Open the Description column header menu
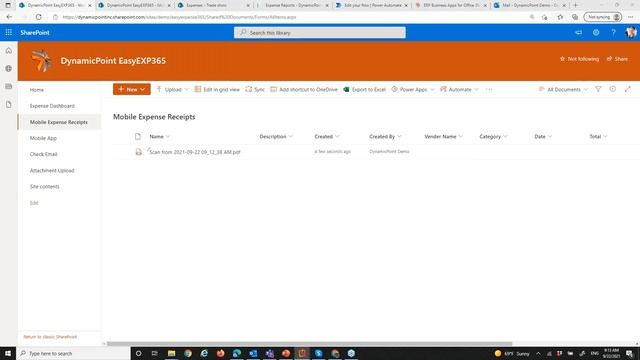Image resolution: width=640 pixels, height=360 pixels. click(276, 136)
